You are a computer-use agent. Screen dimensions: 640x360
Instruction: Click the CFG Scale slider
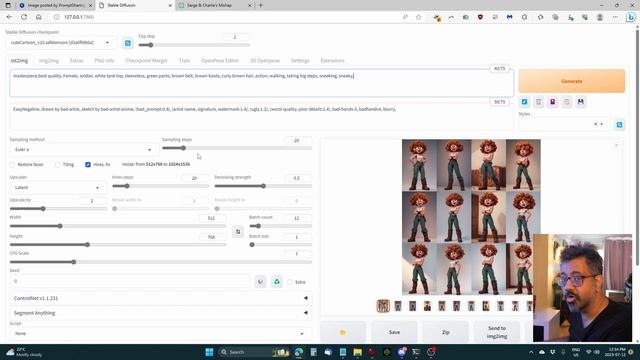tap(160, 262)
